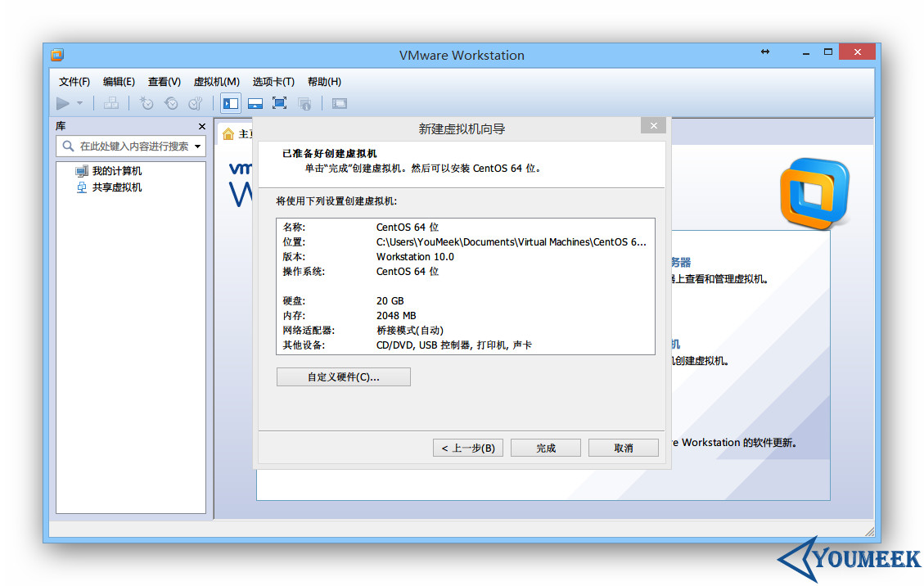
Task: Open 自定义硬件(C) settings
Action: (343, 376)
